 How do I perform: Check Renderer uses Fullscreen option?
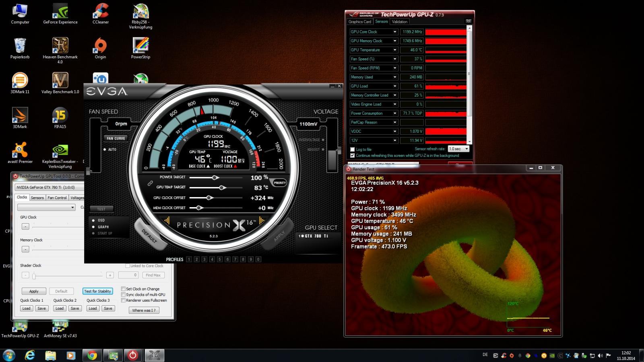[x=123, y=300]
